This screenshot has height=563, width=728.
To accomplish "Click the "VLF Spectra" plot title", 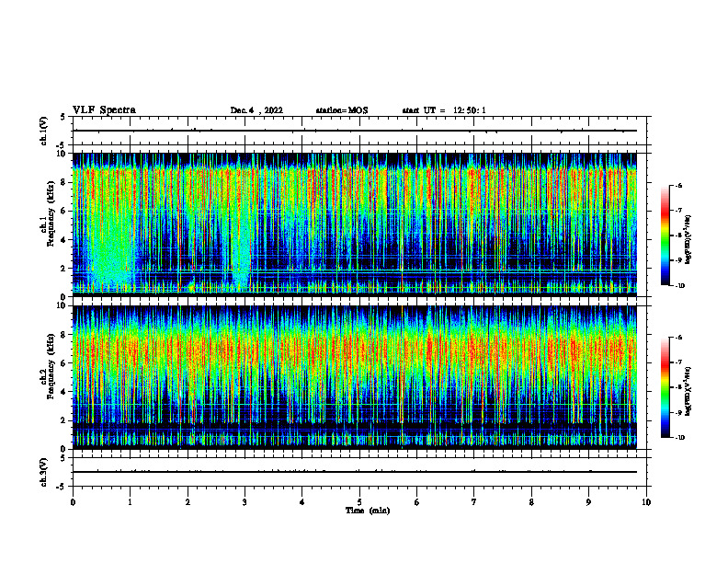I will 104,110.
